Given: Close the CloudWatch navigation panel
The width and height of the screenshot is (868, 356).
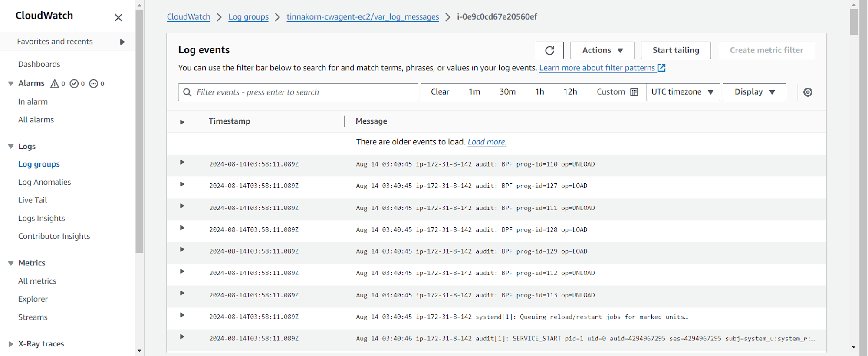Looking at the screenshot, I should 118,18.
